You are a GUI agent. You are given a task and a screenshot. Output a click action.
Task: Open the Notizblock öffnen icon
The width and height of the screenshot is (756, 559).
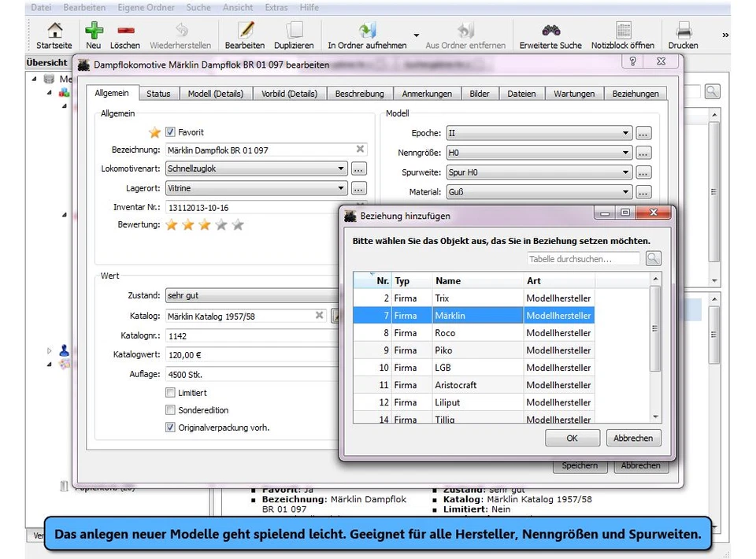click(623, 31)
